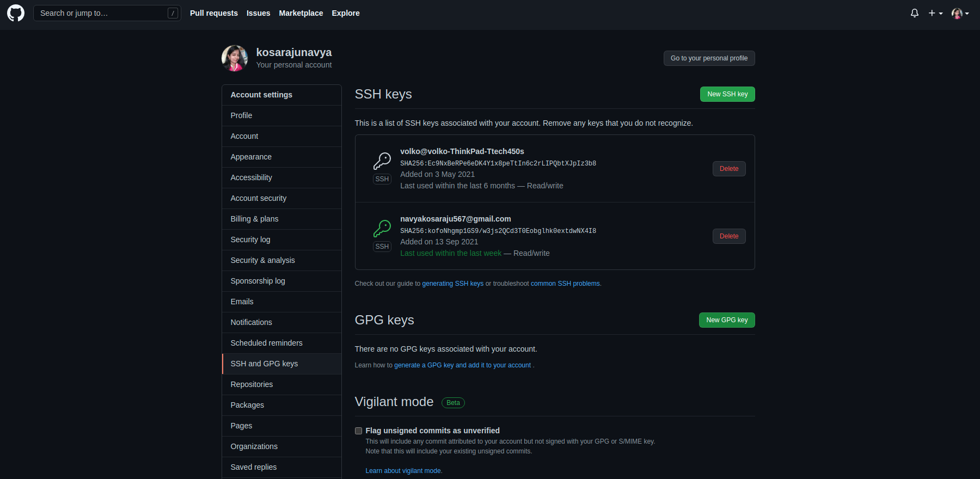This screenshot has height=479, width=980.
Task: Select Packages in settings sidebar
Action: point(281,405)
